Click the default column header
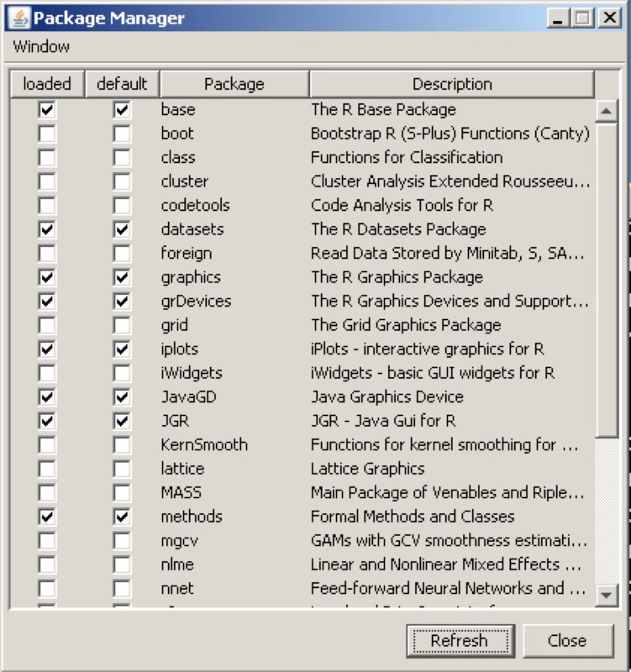The height and width of the screenshot is (672, 631). [122, 84]
